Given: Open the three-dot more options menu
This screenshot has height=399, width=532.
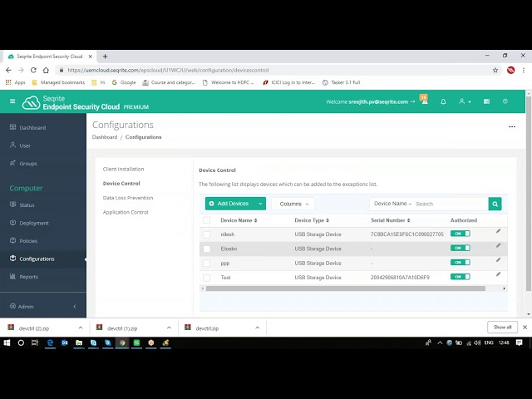Looking at the screenshot, I should point(512,127).
